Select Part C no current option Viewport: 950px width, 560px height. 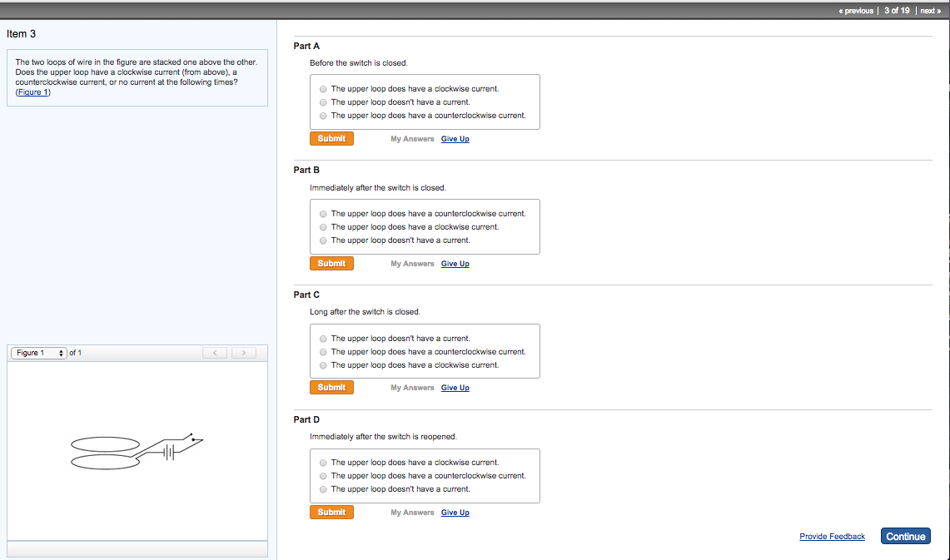point(323,339)
